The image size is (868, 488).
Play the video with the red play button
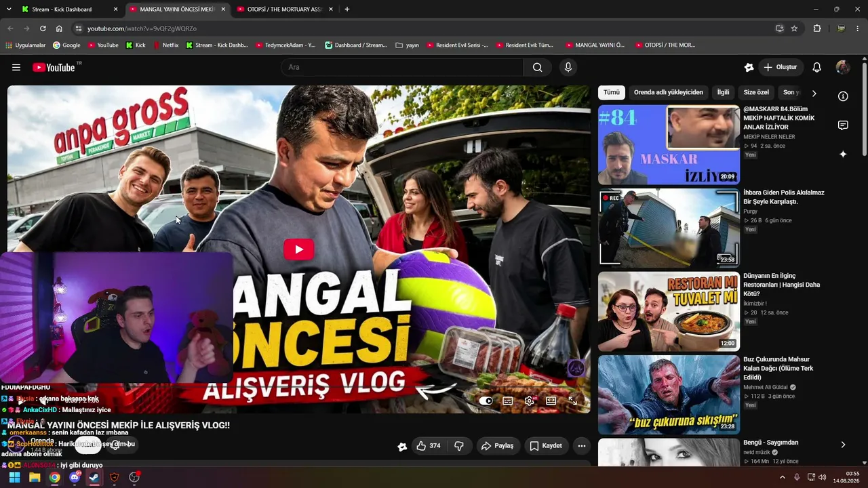pyautogui.click(x=298, y=249)
